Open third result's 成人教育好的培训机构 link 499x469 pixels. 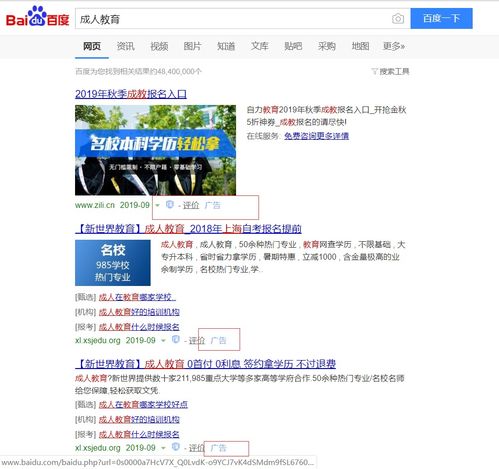tap(139, 419)
